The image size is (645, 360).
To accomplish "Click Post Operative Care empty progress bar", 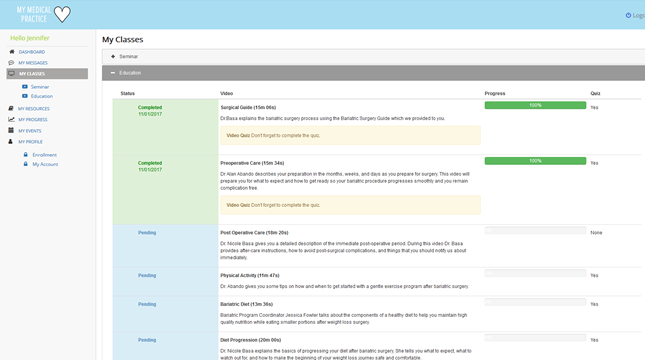I will tap(535, 230).
